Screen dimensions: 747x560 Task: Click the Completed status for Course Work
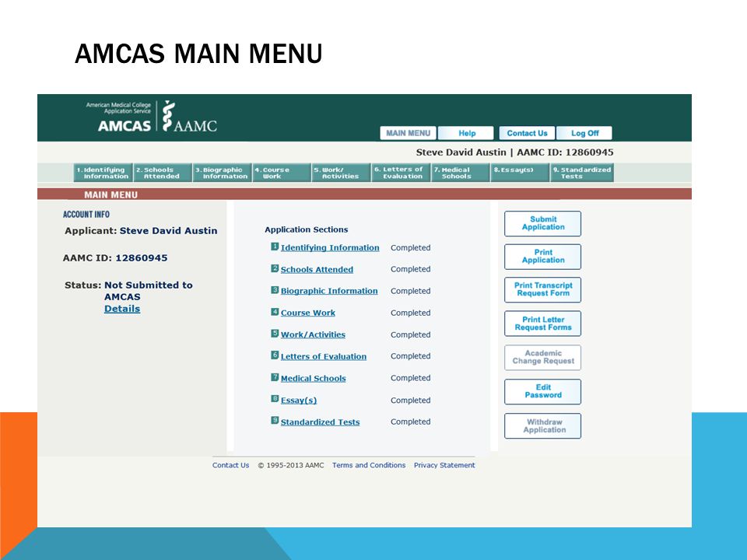click(411, 313)
